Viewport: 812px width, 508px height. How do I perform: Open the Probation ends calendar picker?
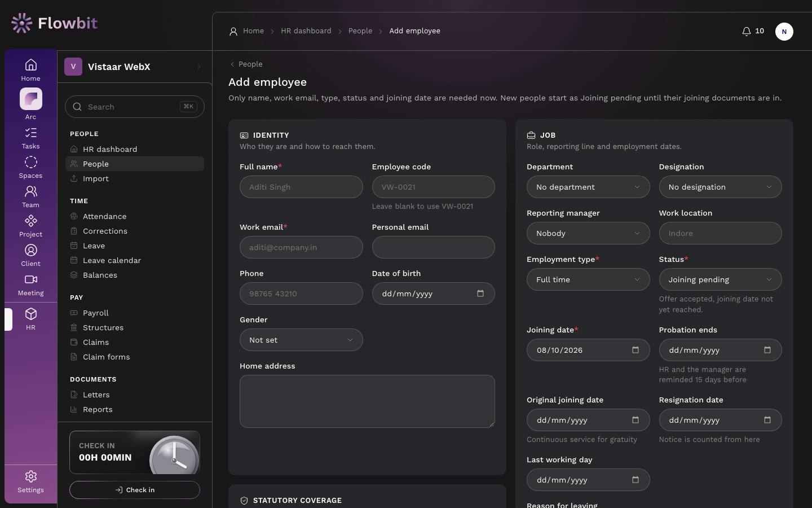(x=767, y=350)
